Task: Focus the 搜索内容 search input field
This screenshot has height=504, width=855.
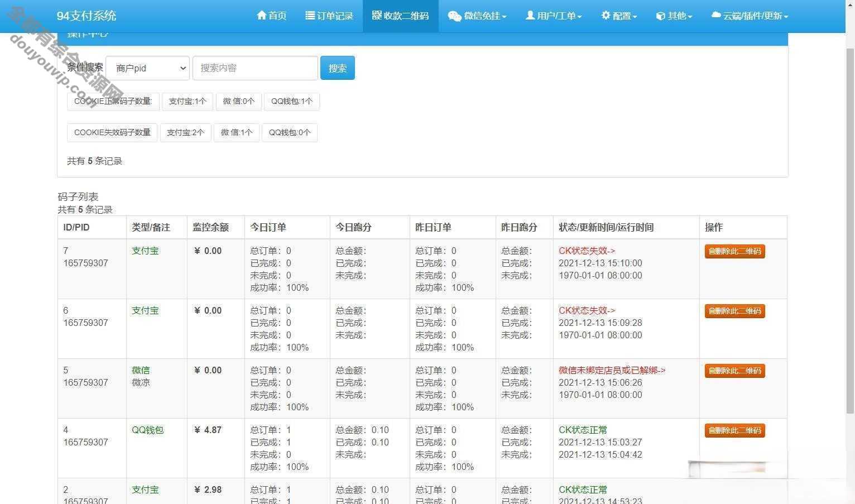Action: tap(255, 68)
